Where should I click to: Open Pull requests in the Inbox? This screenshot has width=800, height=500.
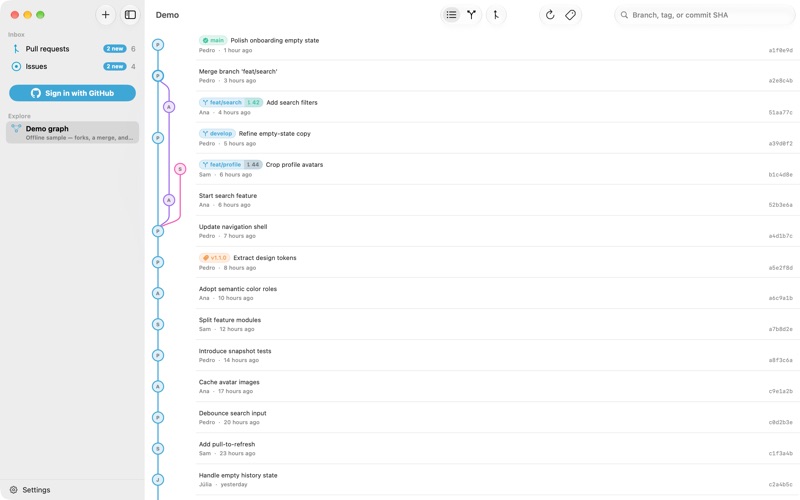(72, 48)
